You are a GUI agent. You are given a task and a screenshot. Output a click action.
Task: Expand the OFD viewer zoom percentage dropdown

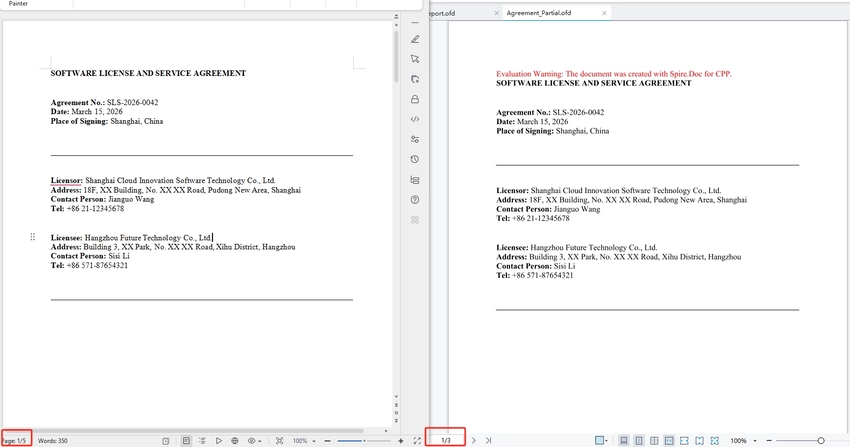[741, 440]
